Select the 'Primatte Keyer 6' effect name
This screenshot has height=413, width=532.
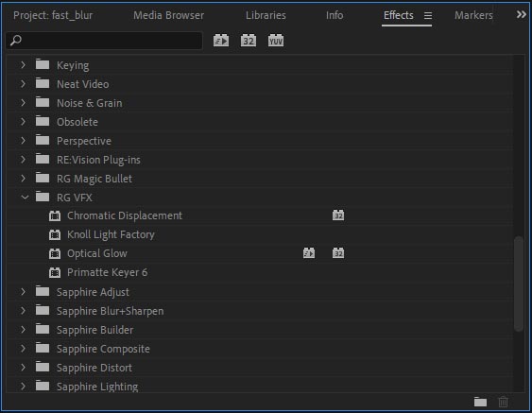pos(107,272)
